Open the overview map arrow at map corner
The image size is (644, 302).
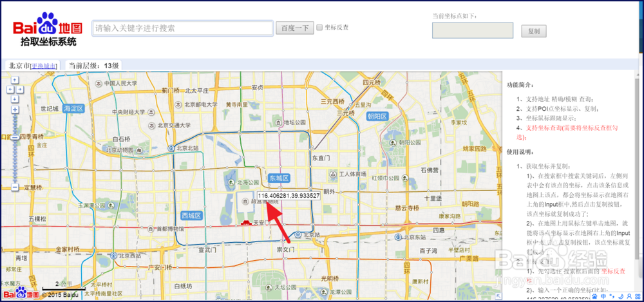[498, 296]
